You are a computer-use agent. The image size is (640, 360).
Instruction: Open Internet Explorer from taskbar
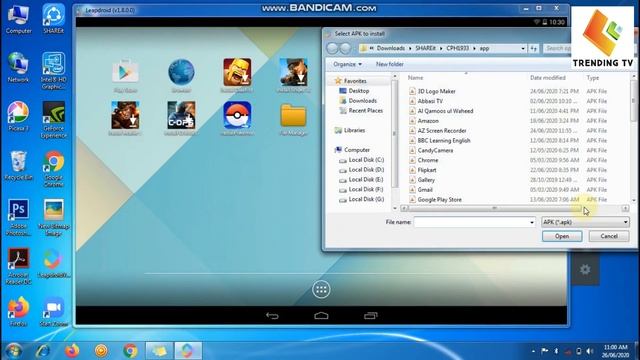point(43,351)
